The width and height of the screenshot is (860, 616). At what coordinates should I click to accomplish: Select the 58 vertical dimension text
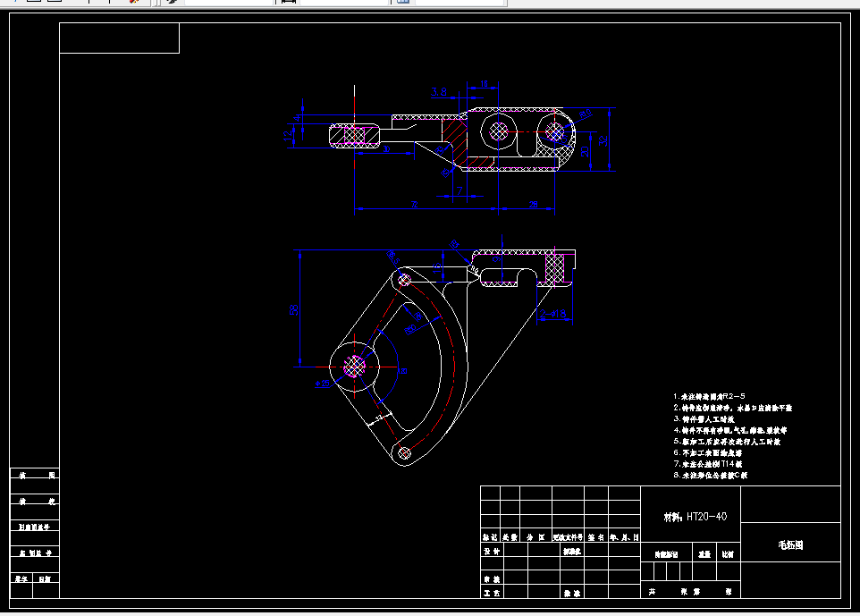click(x=294, y=310)
